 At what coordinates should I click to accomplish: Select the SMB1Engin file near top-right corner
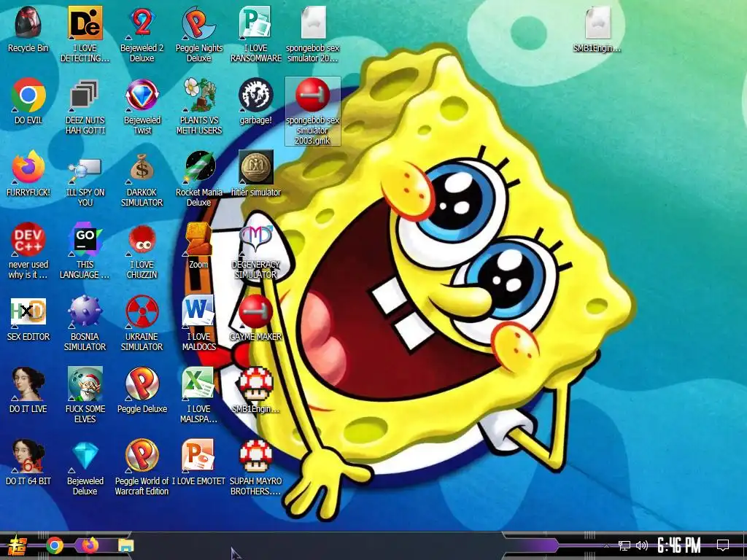click(597, 23)
